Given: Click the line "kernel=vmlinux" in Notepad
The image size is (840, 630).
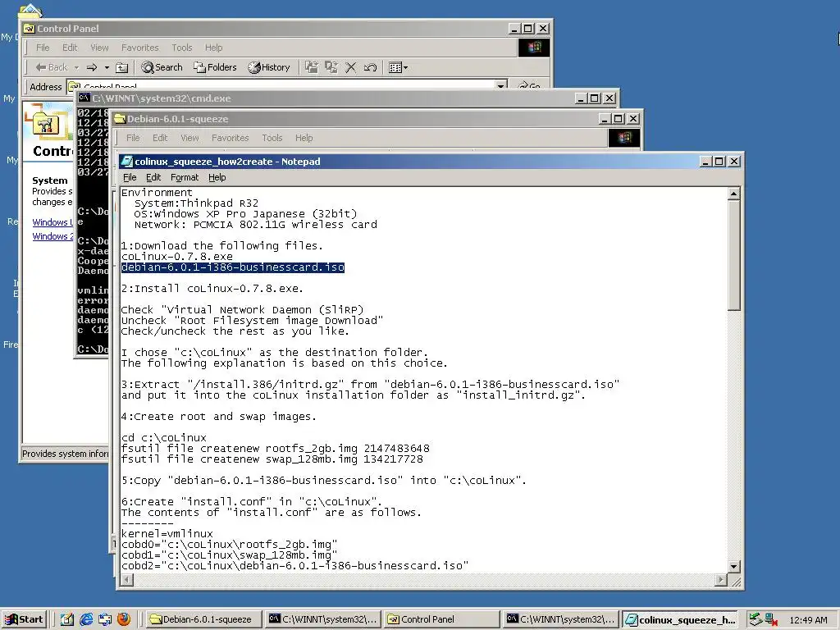Looking at the screenshot, I should click(x=167, y=533).
